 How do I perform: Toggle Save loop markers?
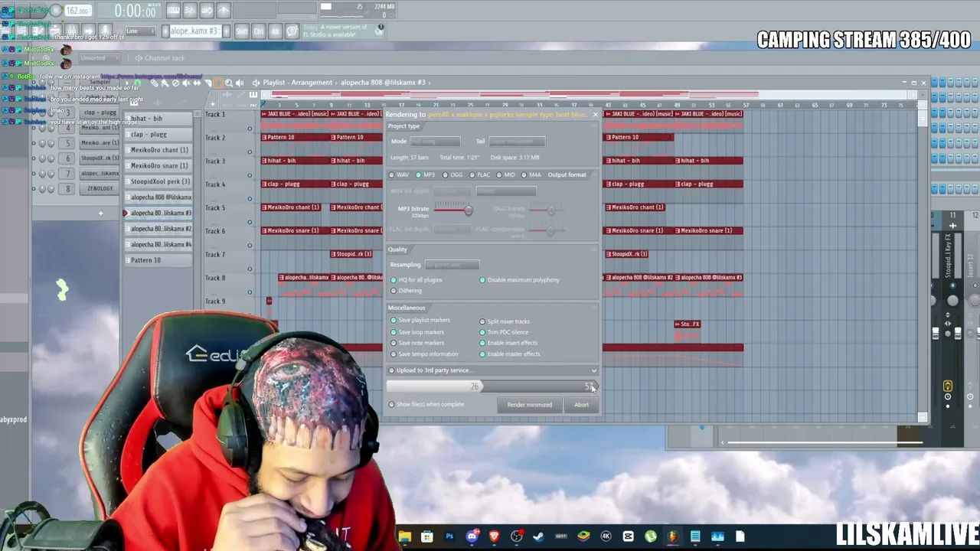coord(418,332)
